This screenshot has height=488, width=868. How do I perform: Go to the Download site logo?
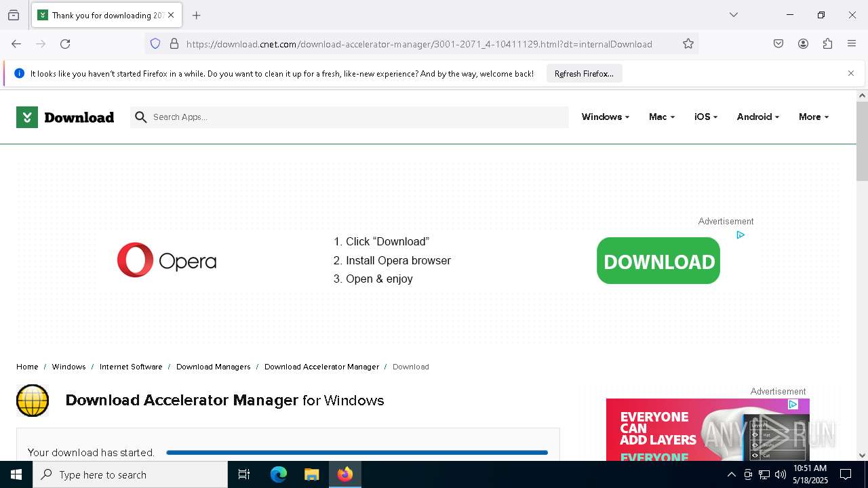pos(65,117)
